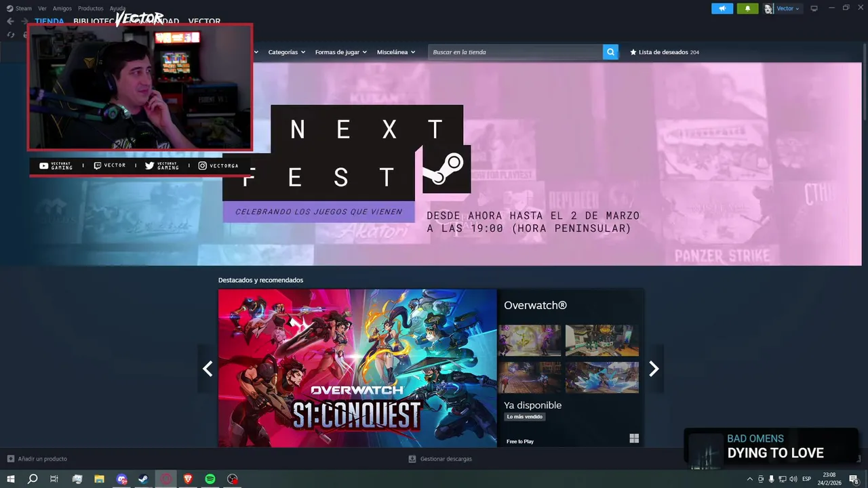Open the Steam taskbar icon
Viewport: 868px width, 488px height.
(x=144, y=479)
